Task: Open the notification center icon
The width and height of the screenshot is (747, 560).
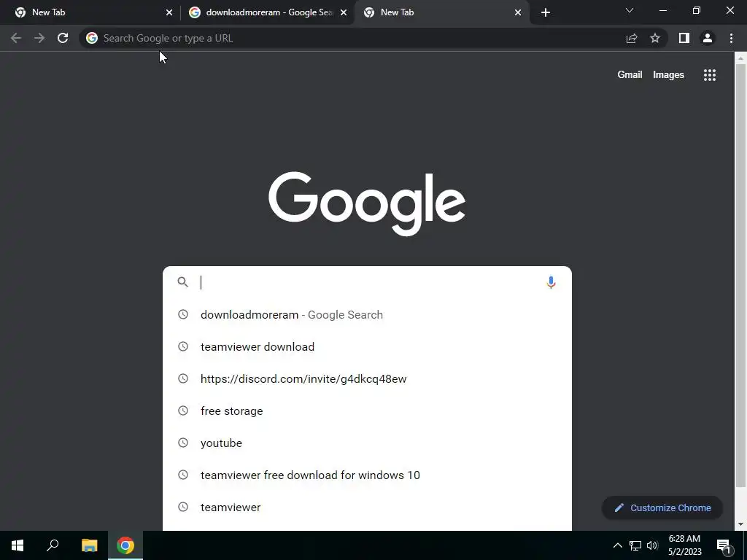Action: [724, 547]
